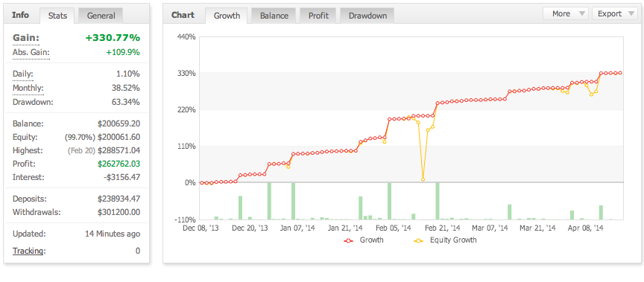The width and height of the screenshot is (644, 282).
Task: Click the -$3156.47 interest value
Action: [121, 178]
